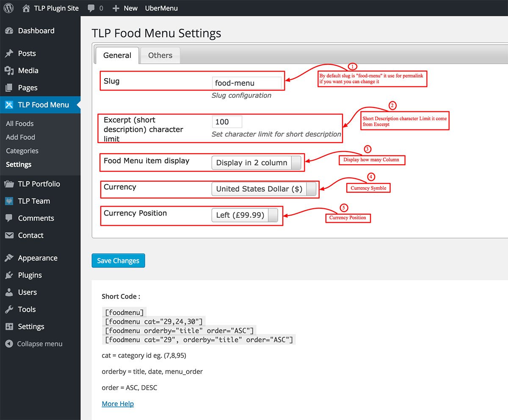Click the home icon beside TLP Plugin Site

coord(26,8)
